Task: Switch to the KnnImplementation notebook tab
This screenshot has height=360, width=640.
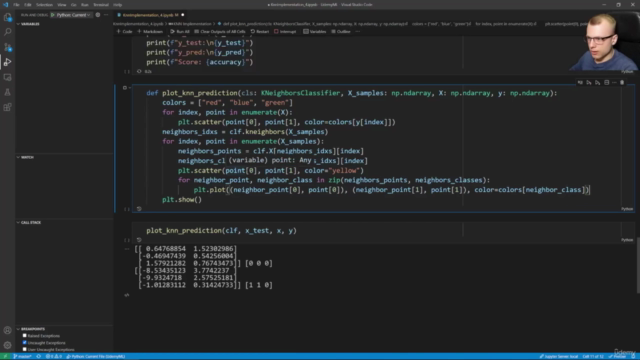Action: (x=150, y=15)
